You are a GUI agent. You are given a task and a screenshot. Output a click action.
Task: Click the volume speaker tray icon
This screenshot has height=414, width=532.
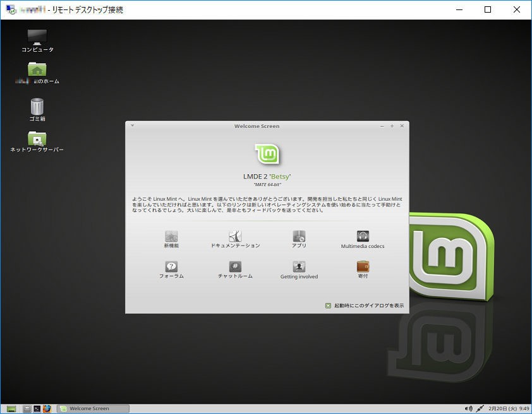tap(469, 408)
